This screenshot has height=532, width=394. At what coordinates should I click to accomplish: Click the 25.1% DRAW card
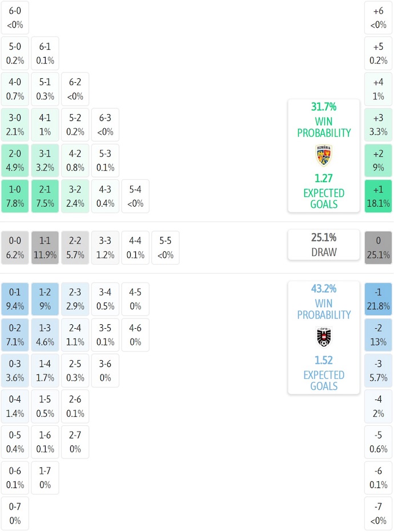coord(323,245)
